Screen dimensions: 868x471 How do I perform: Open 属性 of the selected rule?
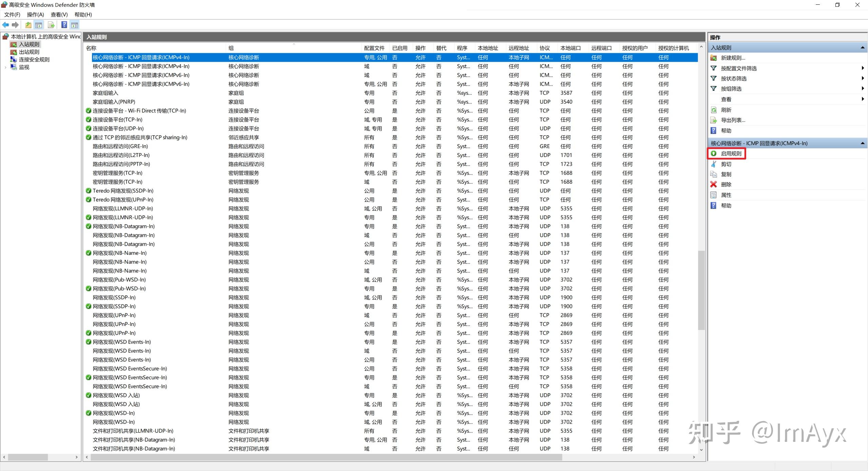tap(726, 195)
